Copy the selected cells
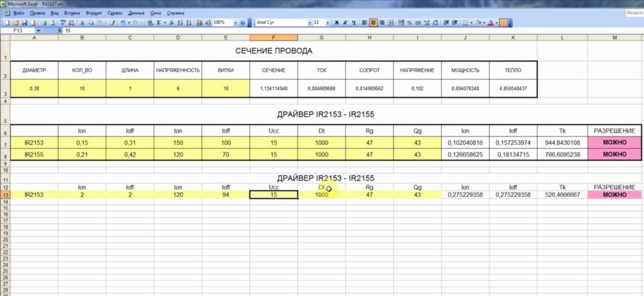The image size is (644, 296). coord(91,23)
